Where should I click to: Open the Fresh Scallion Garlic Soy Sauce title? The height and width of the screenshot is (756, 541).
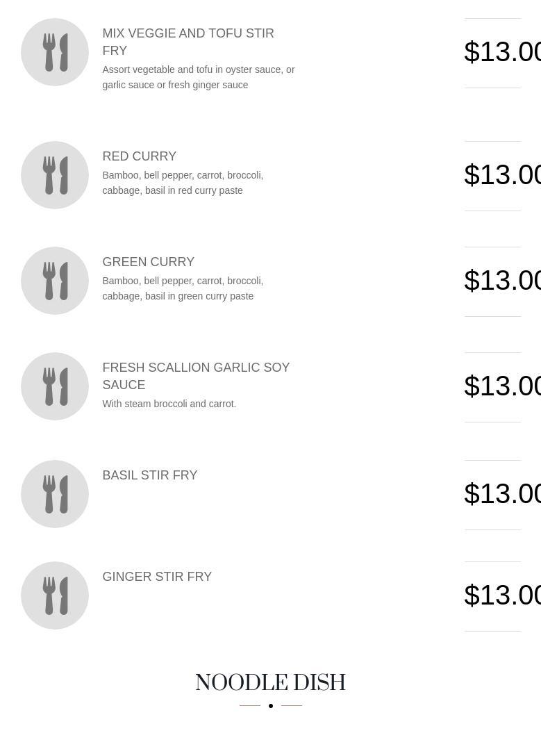pos(196,376)
